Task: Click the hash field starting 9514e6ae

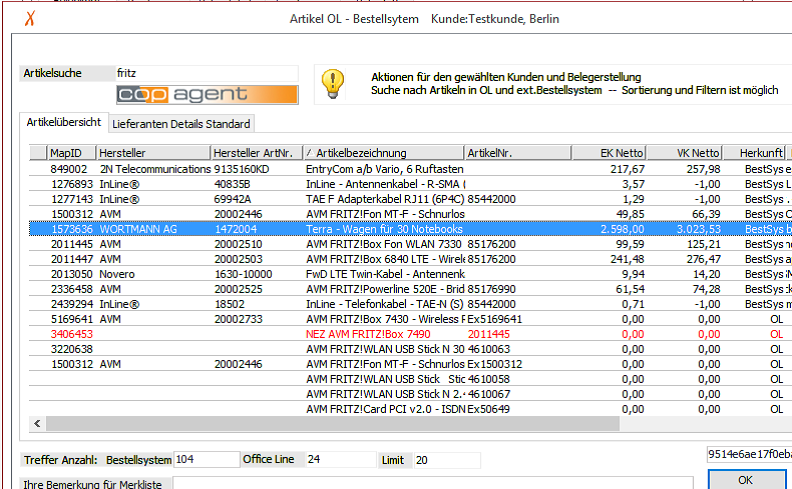Action: point(750,454)
